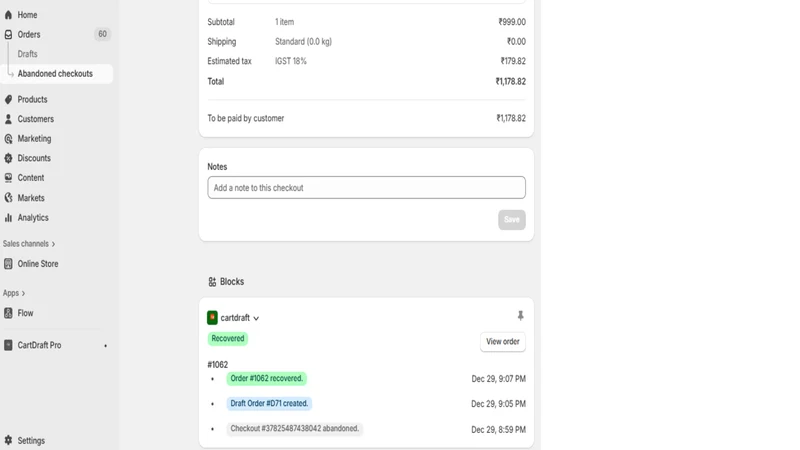Click the Save note button

(x=512, y=220)
